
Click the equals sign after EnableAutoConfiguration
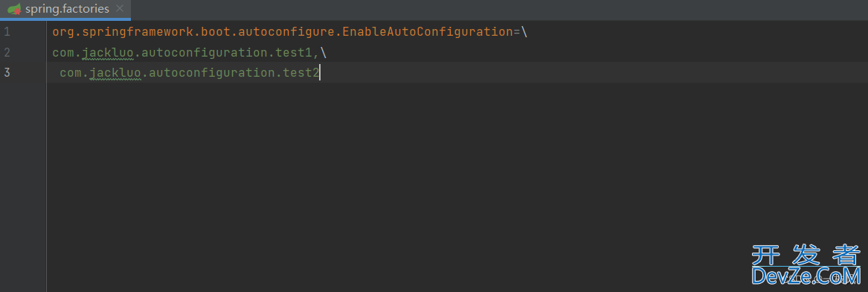517,32
